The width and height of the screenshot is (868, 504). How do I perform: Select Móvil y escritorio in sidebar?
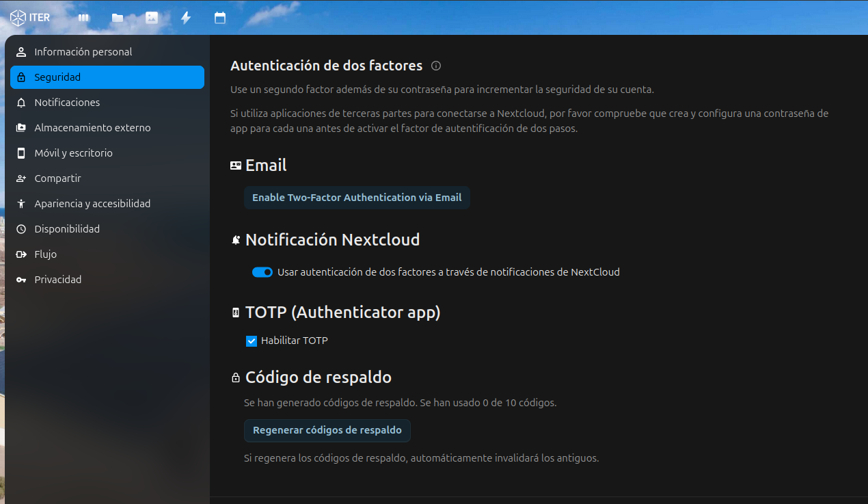73,153
